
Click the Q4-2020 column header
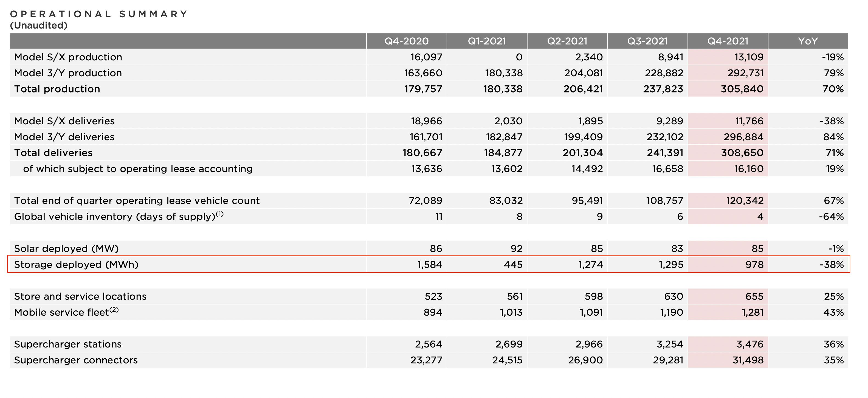406,41
